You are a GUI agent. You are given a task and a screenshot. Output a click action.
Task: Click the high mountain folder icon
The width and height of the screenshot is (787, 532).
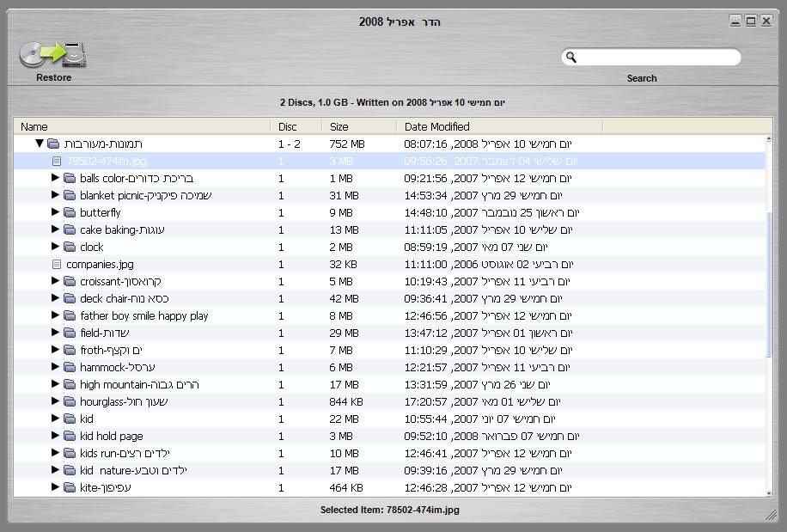(70, 384)
